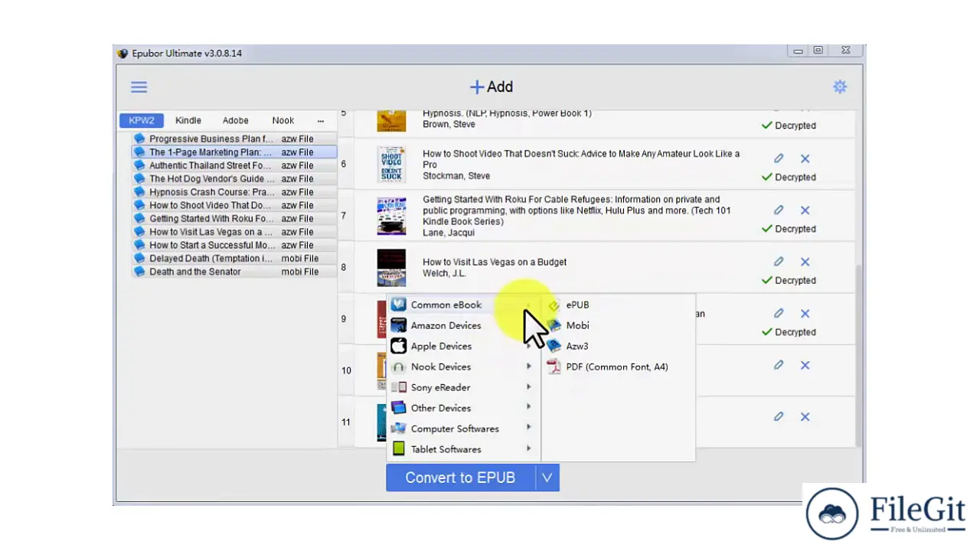This screenshot has height=551, width=980.
Task: Remove the Las Vegas on a Budget book
Action: (x=805, y=262)
